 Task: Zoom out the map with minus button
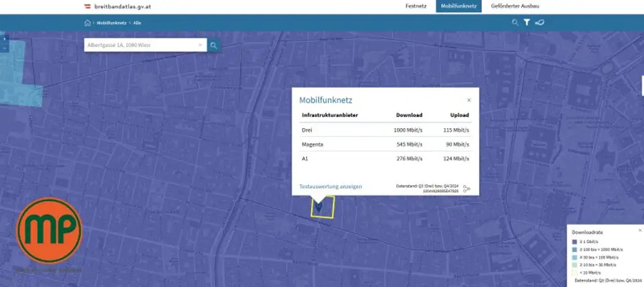pos(4,48)
